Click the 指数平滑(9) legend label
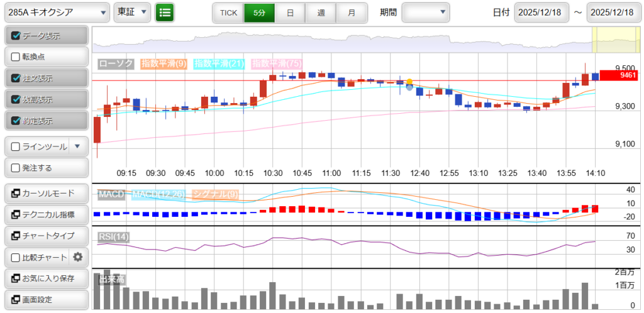The image size is (644, 313). pyautogui.click(x=164, y=63)
